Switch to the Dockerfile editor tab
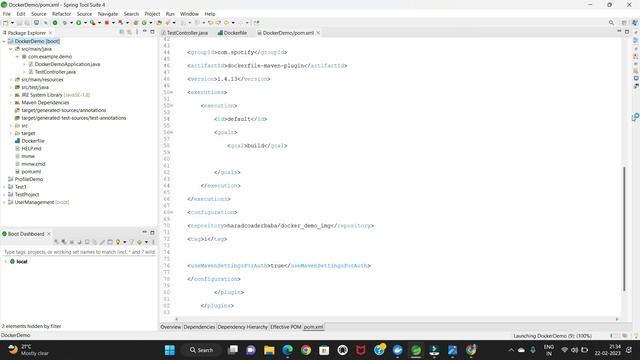The width and height of the screenshot is (640, 360). point(232,33)
